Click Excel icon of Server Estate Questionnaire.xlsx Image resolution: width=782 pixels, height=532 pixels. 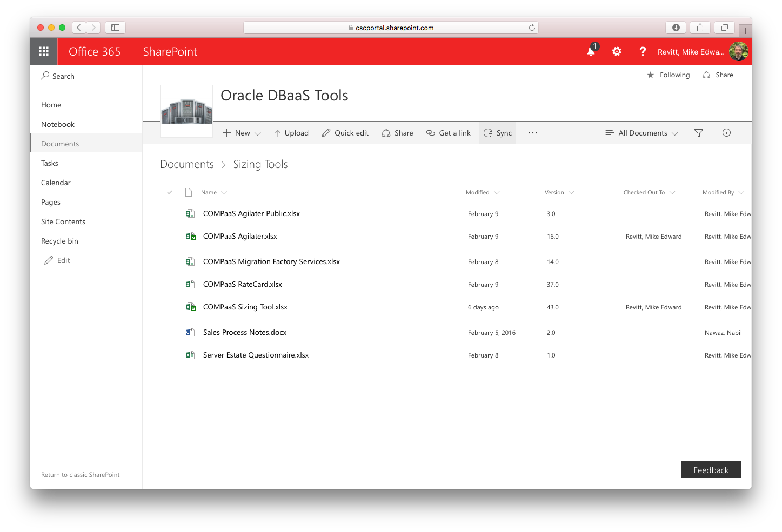click(190, 355)
